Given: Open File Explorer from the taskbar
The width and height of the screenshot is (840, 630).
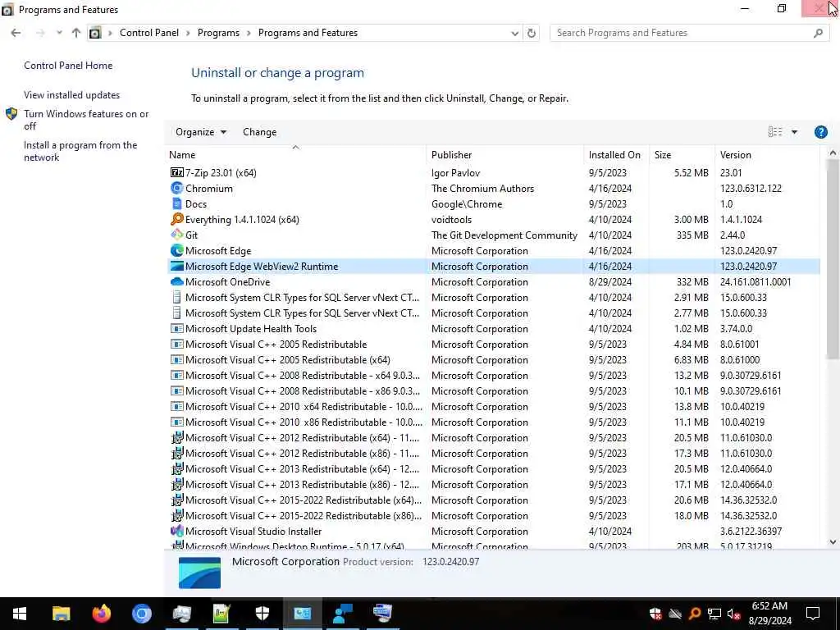Looking at the screenshot, I should (x=61, y=614).
